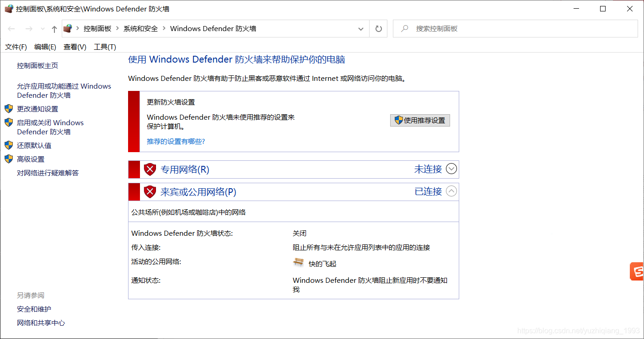The image size is (644, 339).
Task: Click the back navigation arrow
Action: 11,29
